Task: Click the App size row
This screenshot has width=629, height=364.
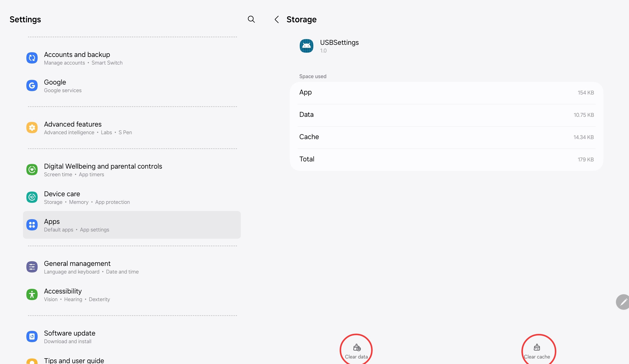Action: click(446, 93)
